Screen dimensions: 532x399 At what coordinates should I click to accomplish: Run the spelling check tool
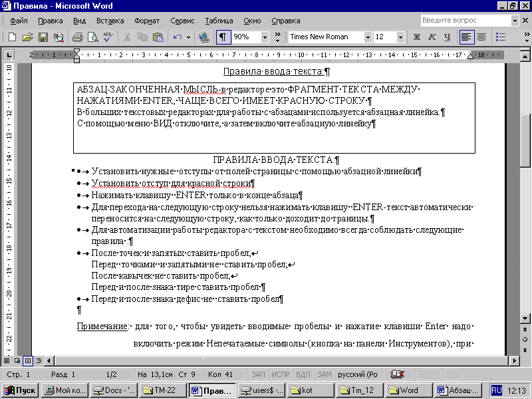108,37
